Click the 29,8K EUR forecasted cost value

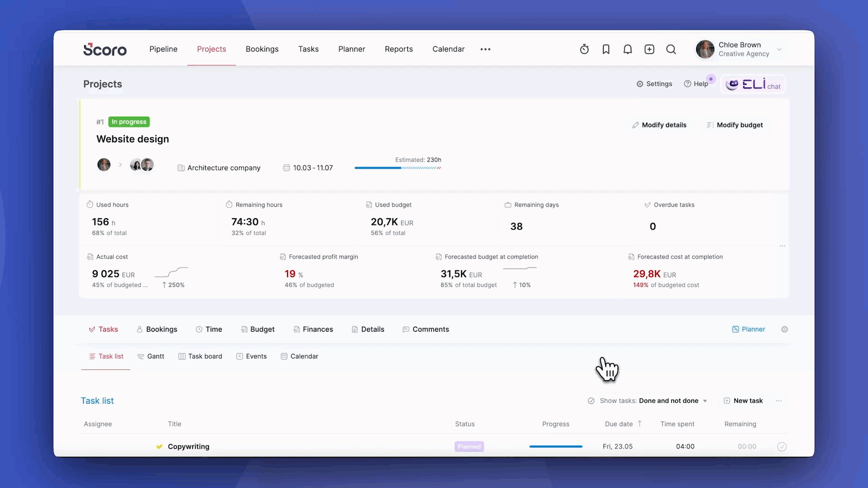[655, 274]
